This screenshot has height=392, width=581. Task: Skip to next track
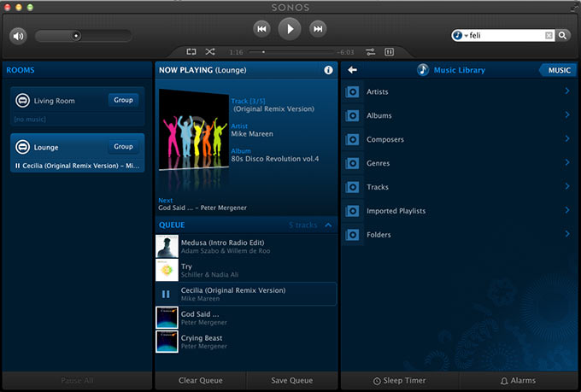(x=318, y=29)
